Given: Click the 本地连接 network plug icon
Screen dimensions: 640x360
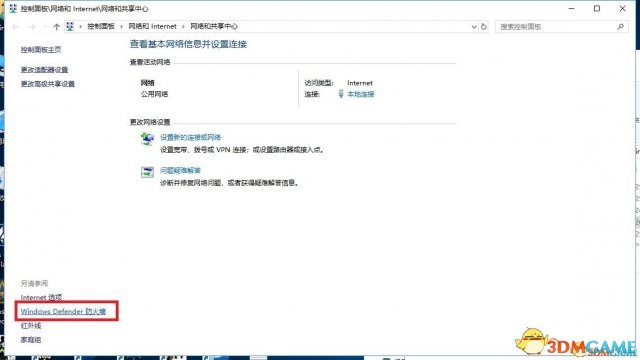Looking at the screenshot, I should pyautogui.click(x=341, y=94).
